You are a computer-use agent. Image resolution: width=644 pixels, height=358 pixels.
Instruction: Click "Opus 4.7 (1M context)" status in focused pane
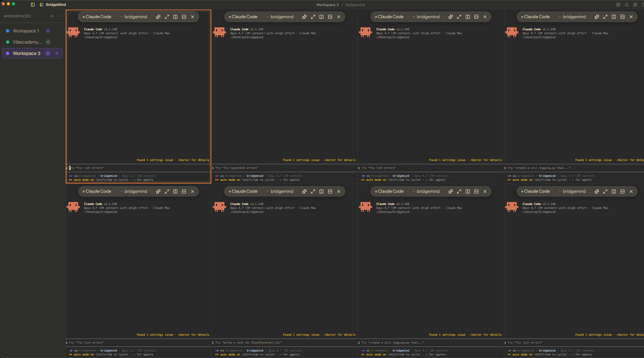pos(139,176)
